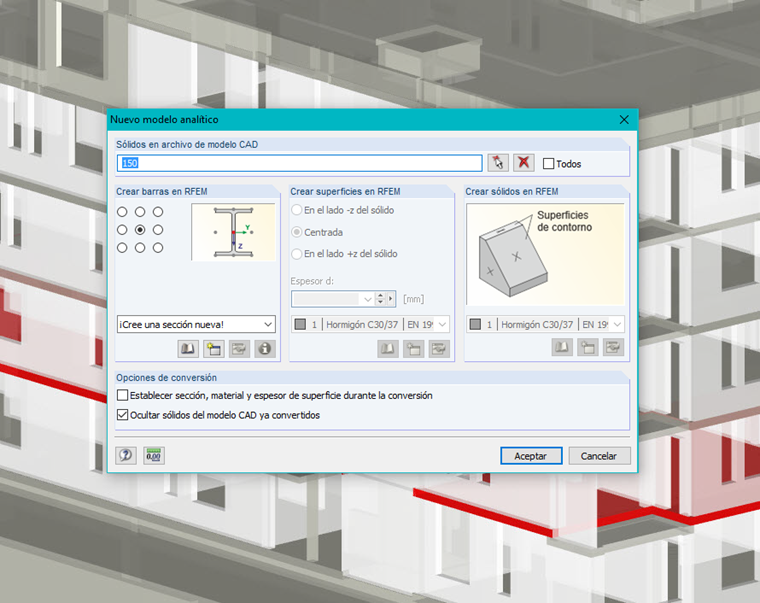Image resolution: width=760 pixels, height=603 pixels.
Task: Click the gray material swatch under Crear sólidos
Action: coord(475,324)
